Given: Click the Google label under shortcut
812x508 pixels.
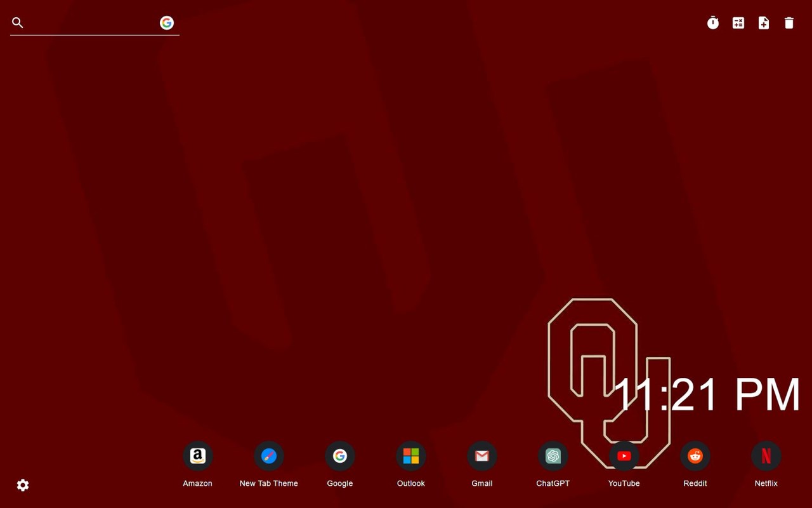Looking at the screenshot, I should pyautogui.click(x=340, y=483).
